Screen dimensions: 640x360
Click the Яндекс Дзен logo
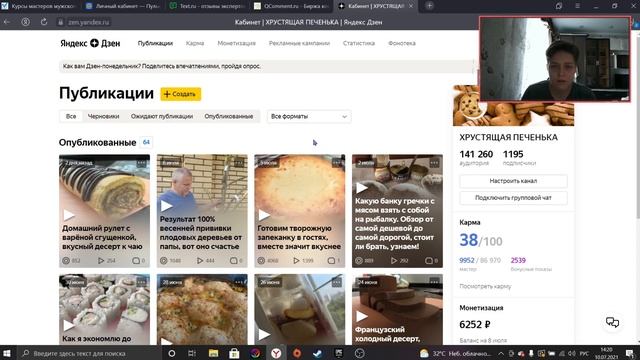90,43
